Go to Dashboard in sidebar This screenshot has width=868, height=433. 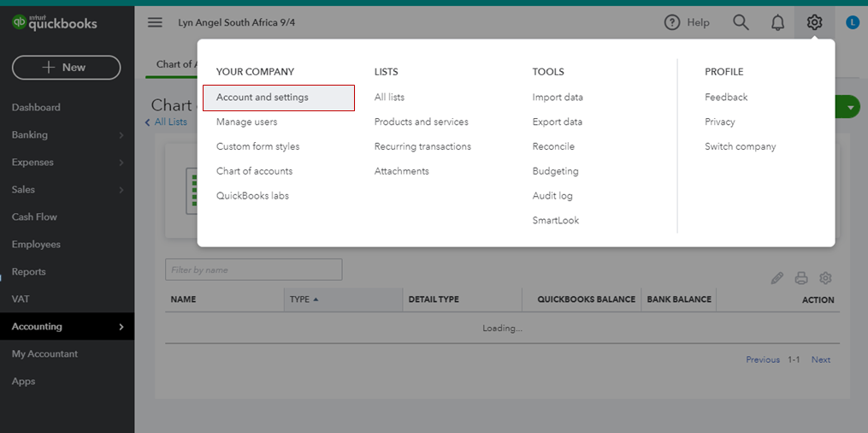[36, 108]
